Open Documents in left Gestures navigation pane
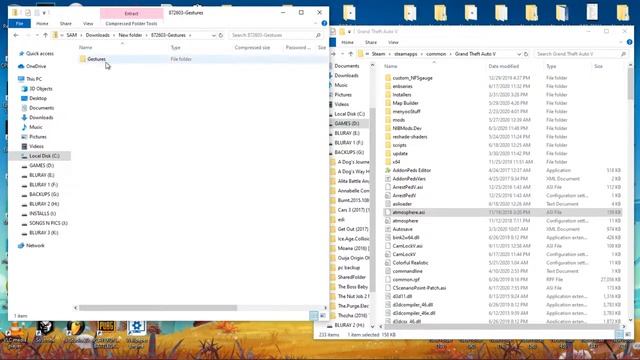The width and height of the screenshot is (640, 360). tap(41, 108)
